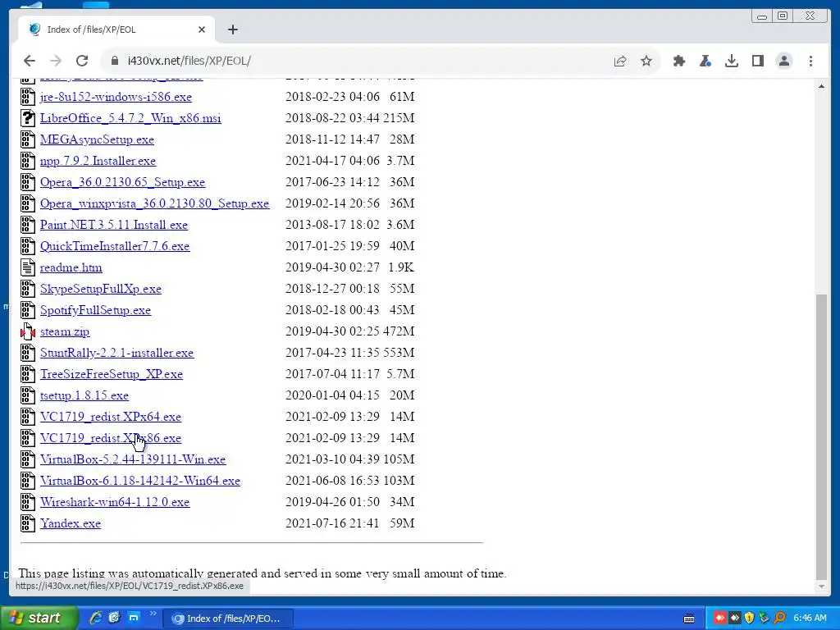840x630 pixels.
Task: Click the magnifier tray icon
Action: click(x=779, y=619)
